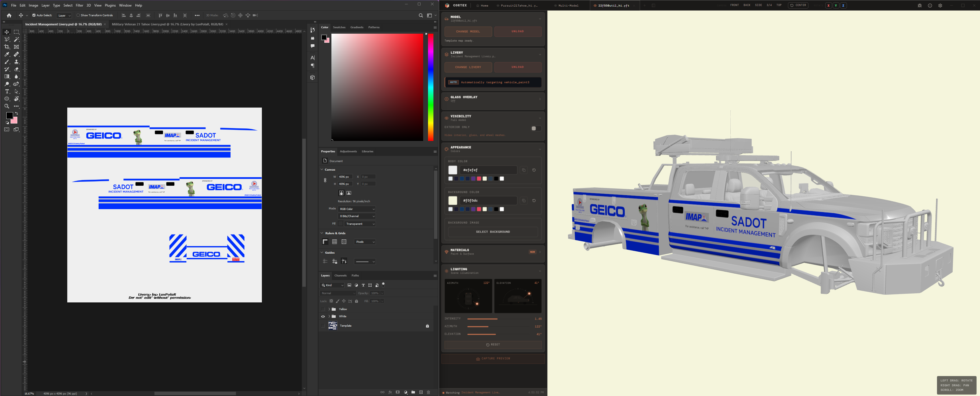Select the Move tool in Photoshop toolbox
The height and width of the screenshot is (396, 980).
pos(7,32)
